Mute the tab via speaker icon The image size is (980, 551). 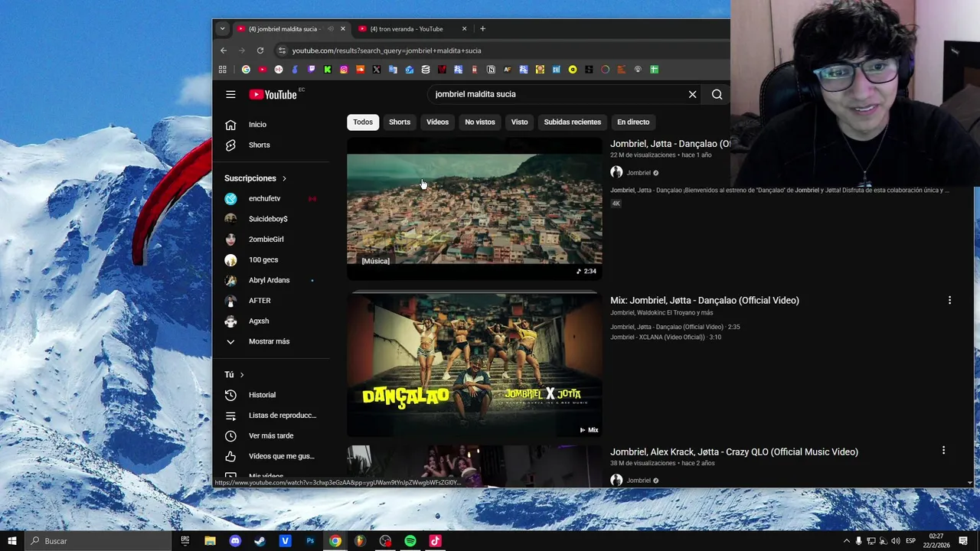click(331, 29)
